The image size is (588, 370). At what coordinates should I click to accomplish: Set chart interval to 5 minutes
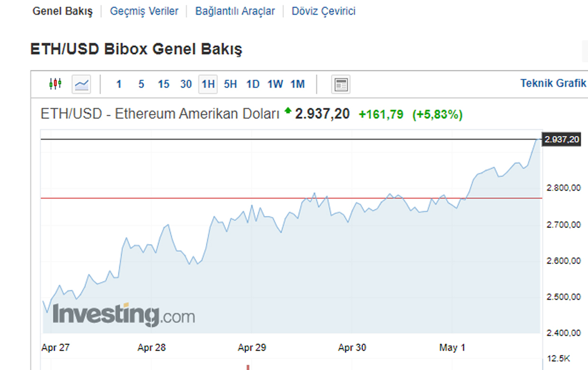[141, 84]
